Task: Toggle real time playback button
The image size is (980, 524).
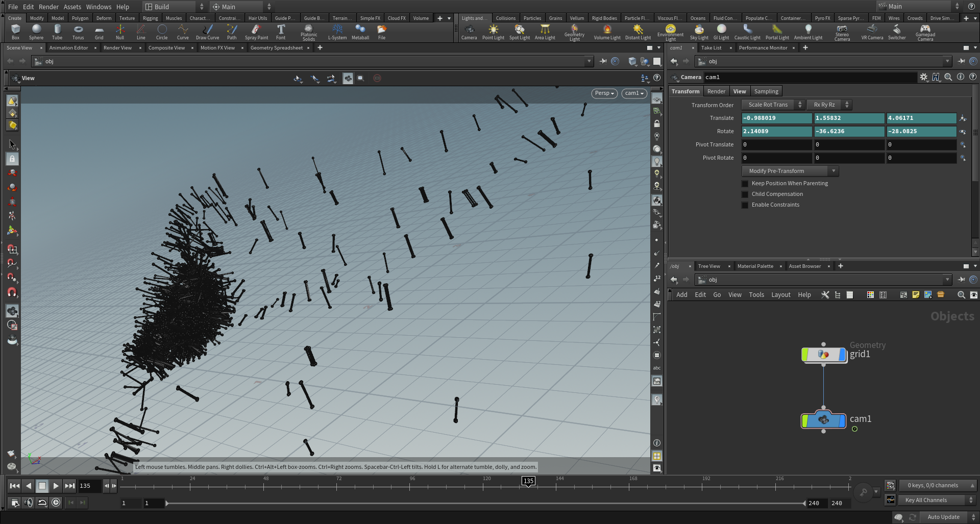Action: pos(56,503)
